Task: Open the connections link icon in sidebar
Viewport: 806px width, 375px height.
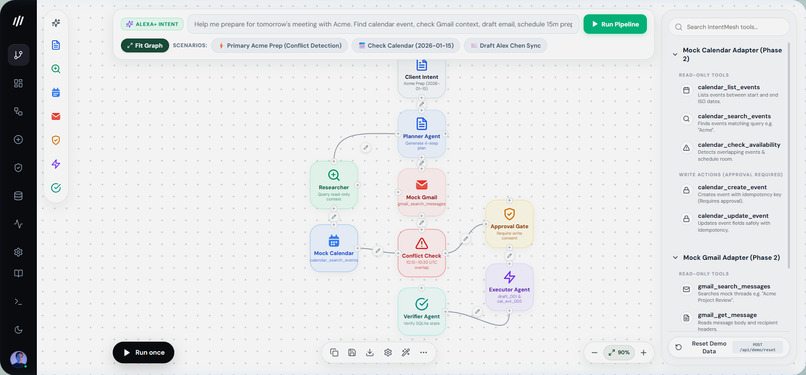Action: 19,111
